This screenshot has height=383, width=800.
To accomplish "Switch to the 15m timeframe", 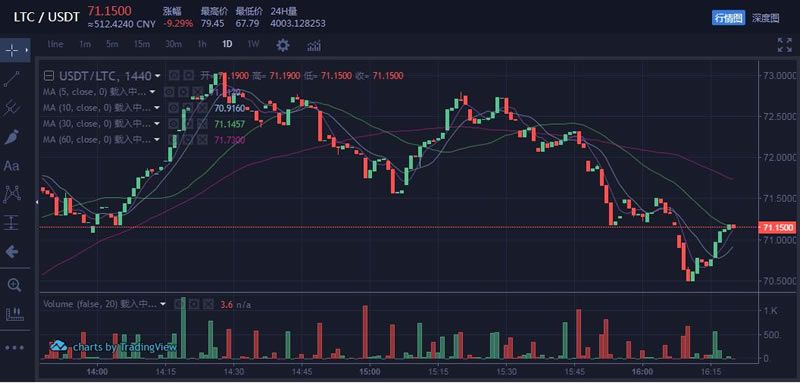I will coord(141,44).
